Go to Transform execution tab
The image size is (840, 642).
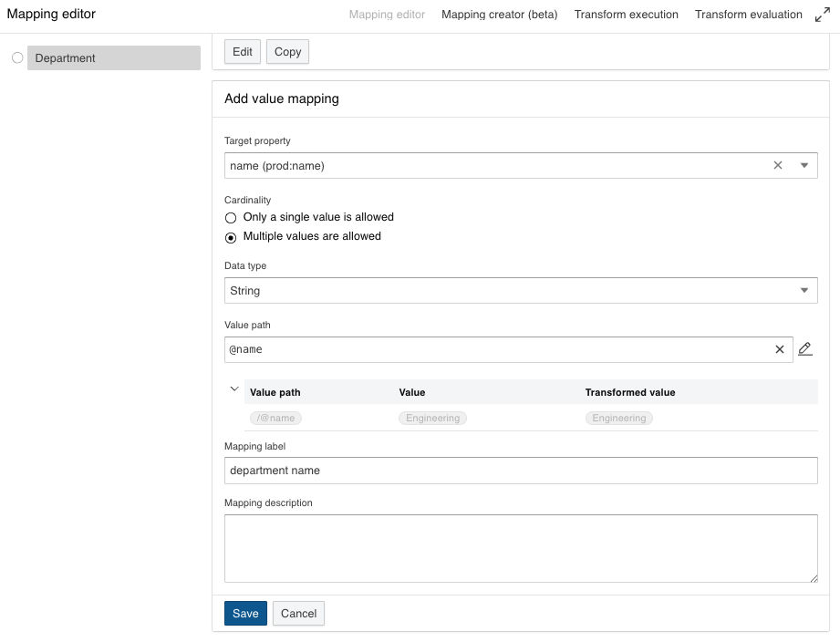pyautogui.click(x=627, y=15)
